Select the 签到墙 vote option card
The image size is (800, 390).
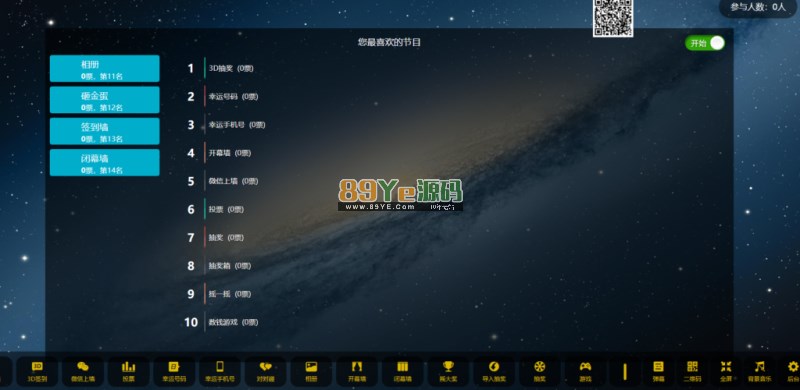point(105,131)
